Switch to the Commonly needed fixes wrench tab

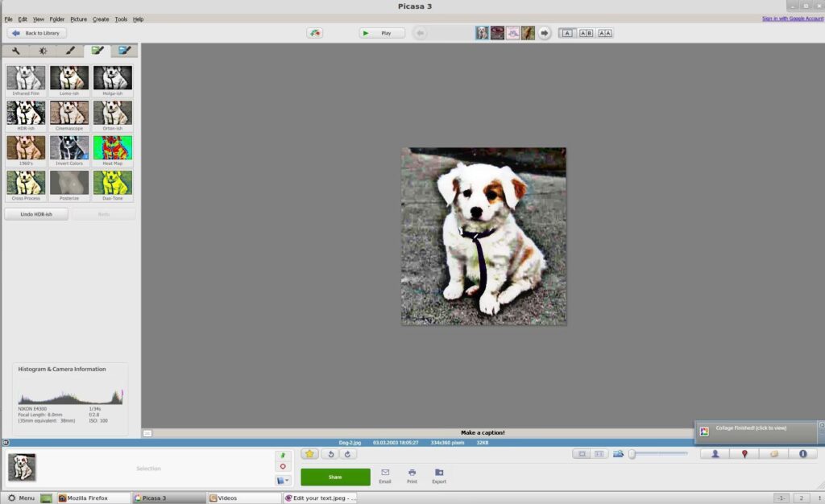(15, 51)
